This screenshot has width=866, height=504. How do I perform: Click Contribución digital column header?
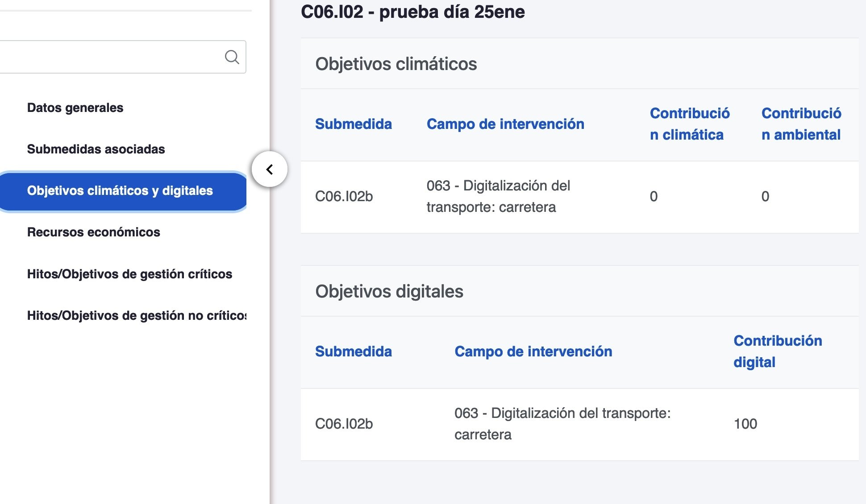point(777,351)
